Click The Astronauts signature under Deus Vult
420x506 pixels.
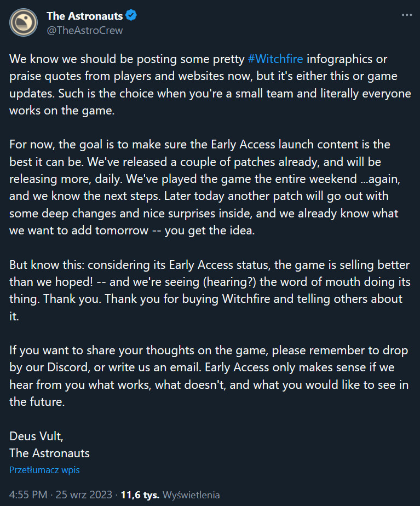(x=49, y=453)
